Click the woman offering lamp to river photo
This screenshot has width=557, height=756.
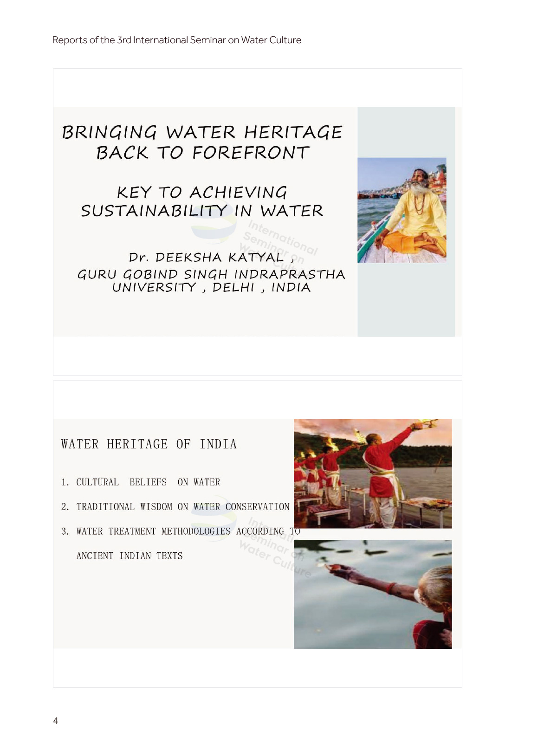[x=373, y=594]
